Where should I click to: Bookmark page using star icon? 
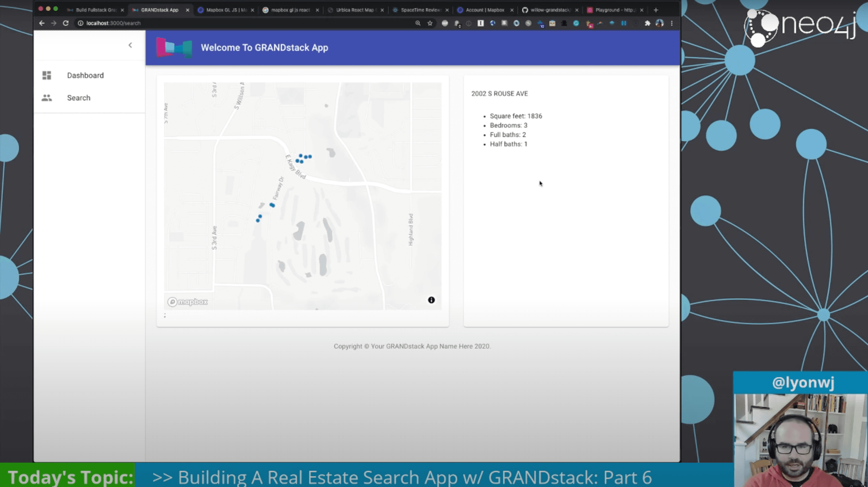pyautogui.click(x=430, y=23)
